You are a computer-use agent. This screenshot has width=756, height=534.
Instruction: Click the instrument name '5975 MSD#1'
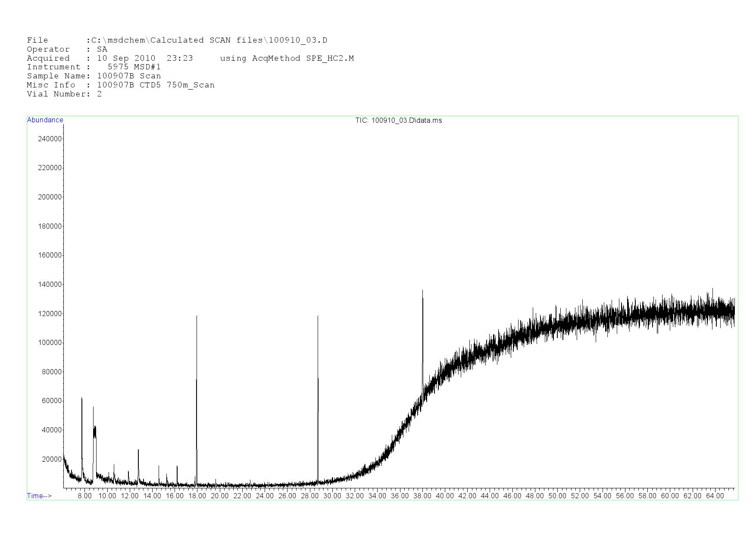pos(134,67)
